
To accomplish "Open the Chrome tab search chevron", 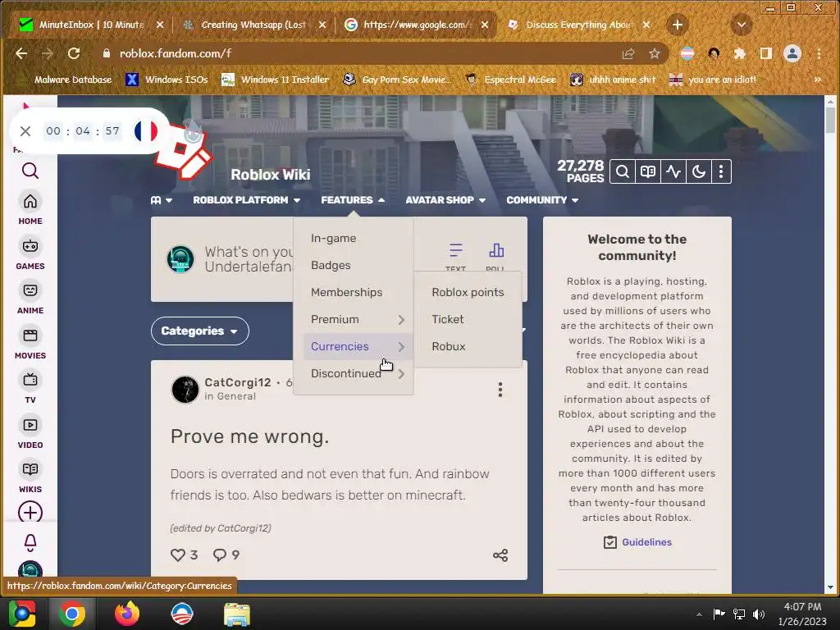I will (742, 25).
